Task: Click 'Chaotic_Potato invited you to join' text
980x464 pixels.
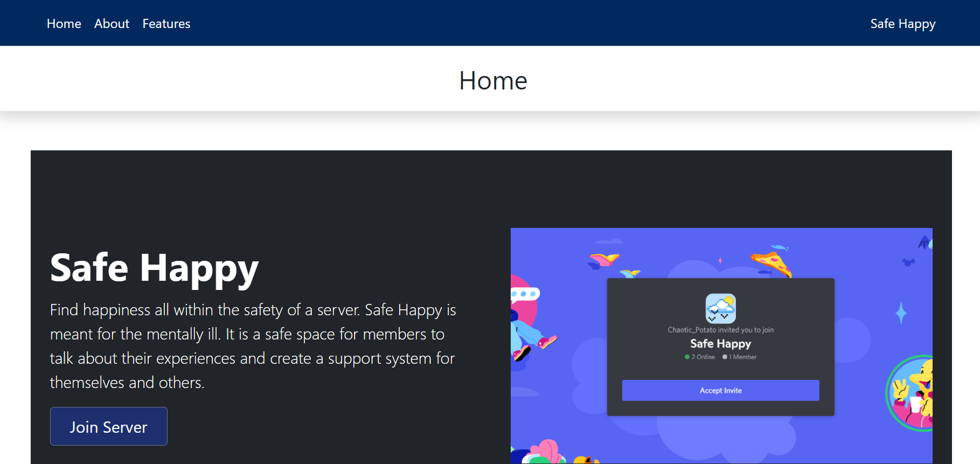Action: (x=720, y=330)
